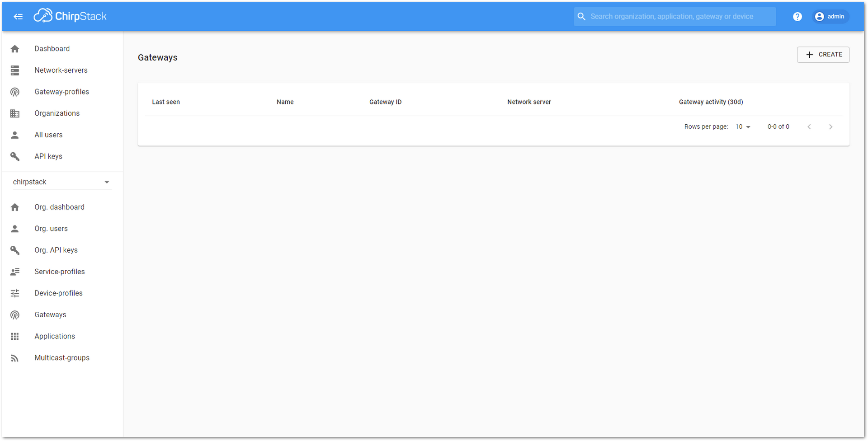868x441 pixels.
Task: Click the ChirpStack logo
Action: pyautogui.click(x=70, y=16)
